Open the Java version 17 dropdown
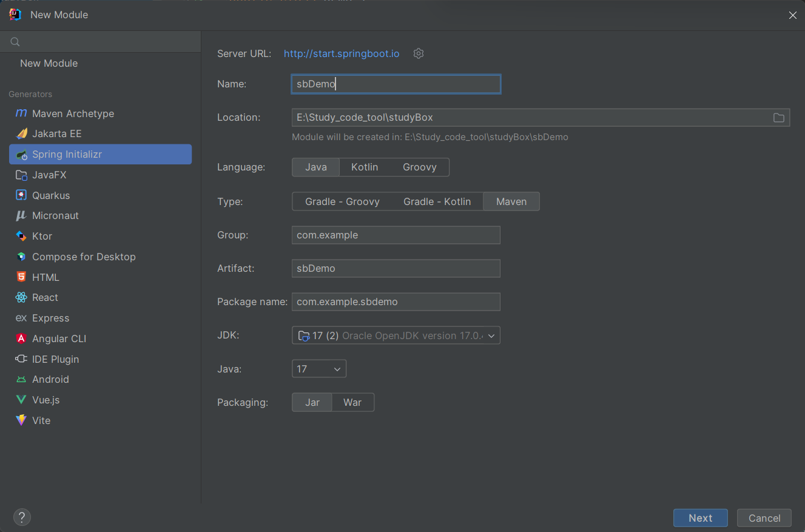 [x=319, y=369]
